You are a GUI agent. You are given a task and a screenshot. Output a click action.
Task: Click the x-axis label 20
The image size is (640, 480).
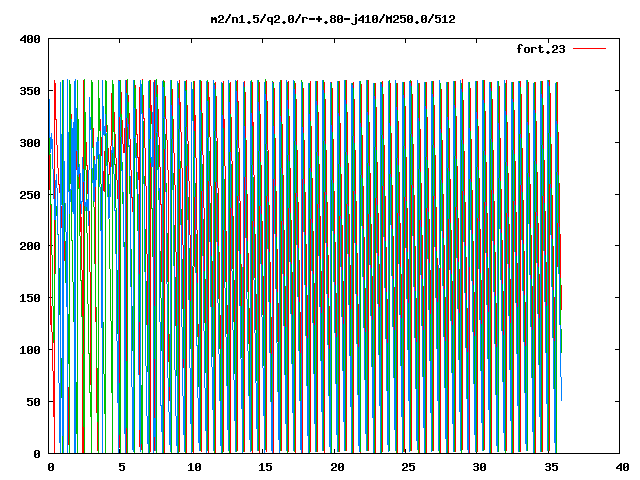point(337,467)
